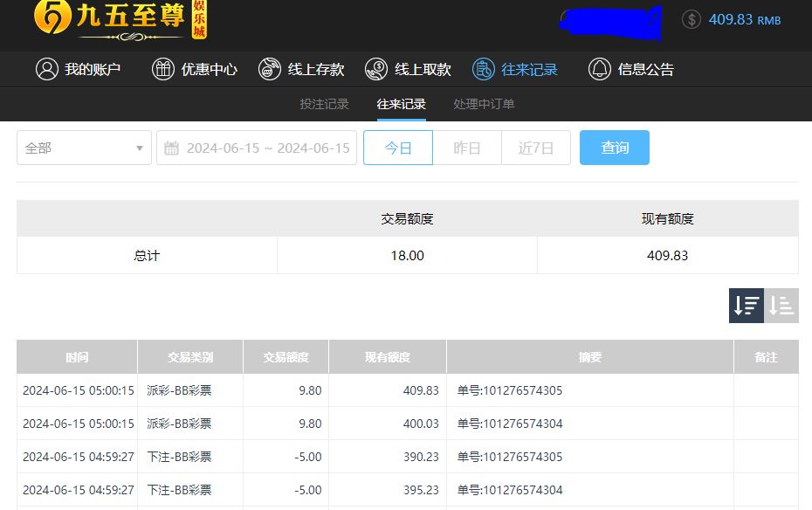Screen dimensions: 812x510
Task: Click the 409.83 RMB balance text
Action: pyautogui.click(x=744, y=19)
